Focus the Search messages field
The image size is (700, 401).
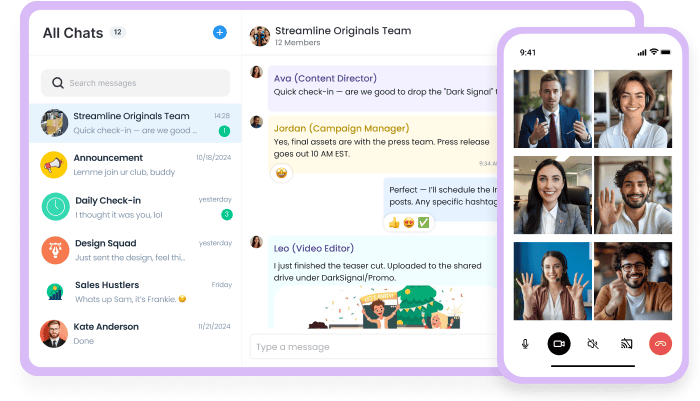click(x=135, y=83)
